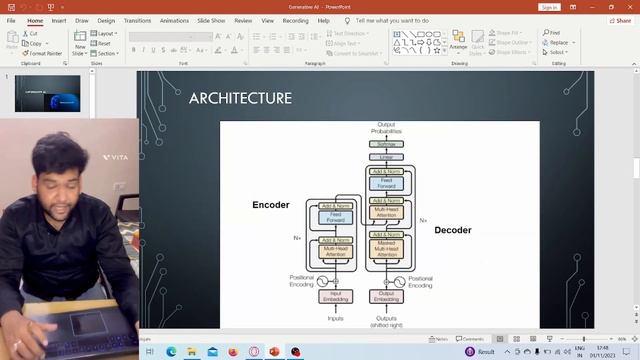Open the File tab
The image size is (640, 360).
[11, 20]
